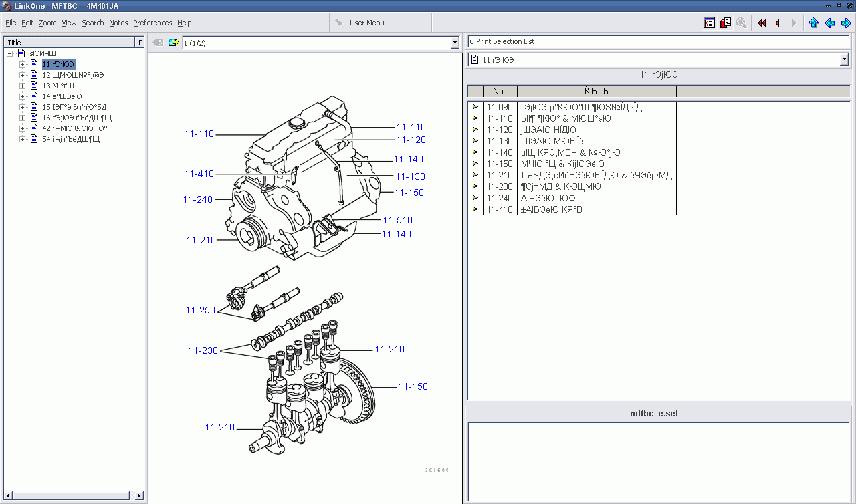The width and height of the screenshot is (856, 504).
Task: Collapse the root node of the tree
Action: (x=10, y=53)
